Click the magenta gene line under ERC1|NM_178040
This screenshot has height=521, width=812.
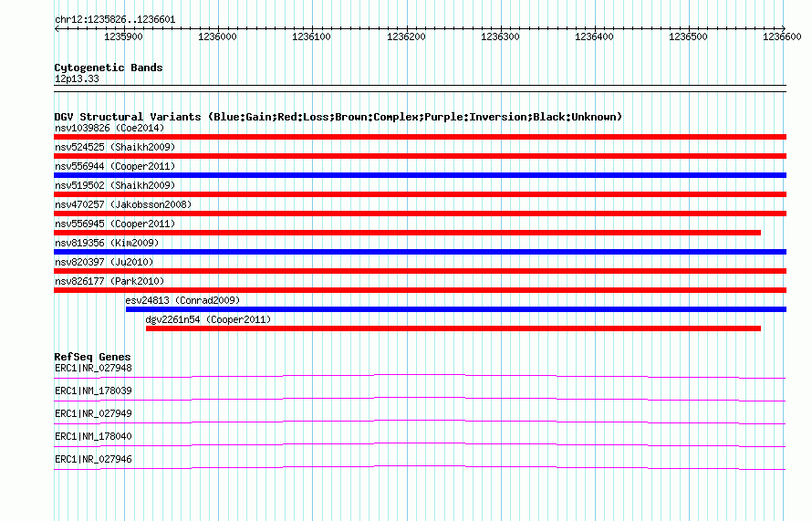420,443
